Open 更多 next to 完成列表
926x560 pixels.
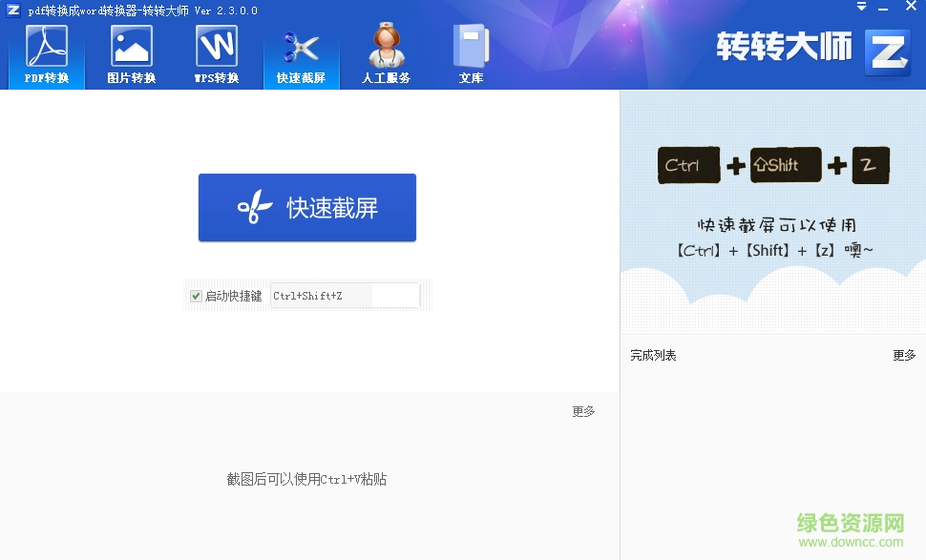pyautogui.click(x=905, y=354)
